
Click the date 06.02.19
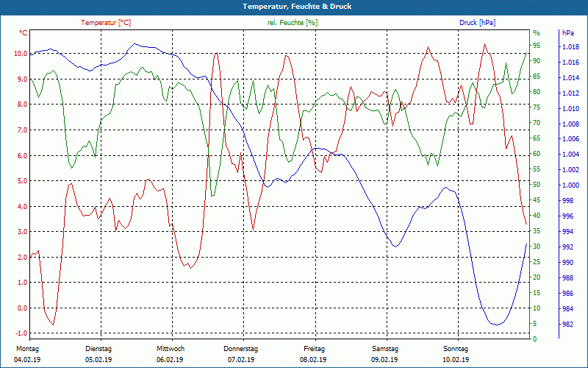tap(170, 360)
